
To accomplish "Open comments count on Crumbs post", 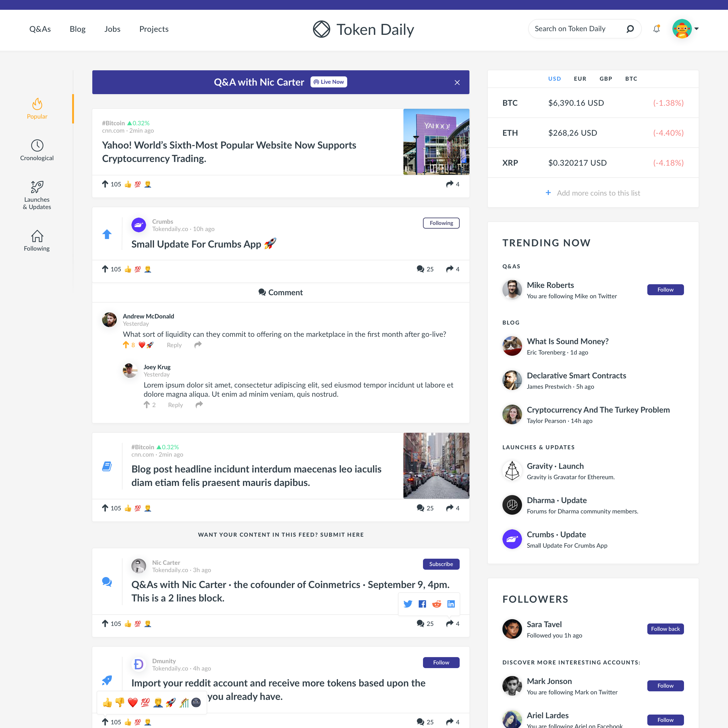I will [x=425, y=269].
